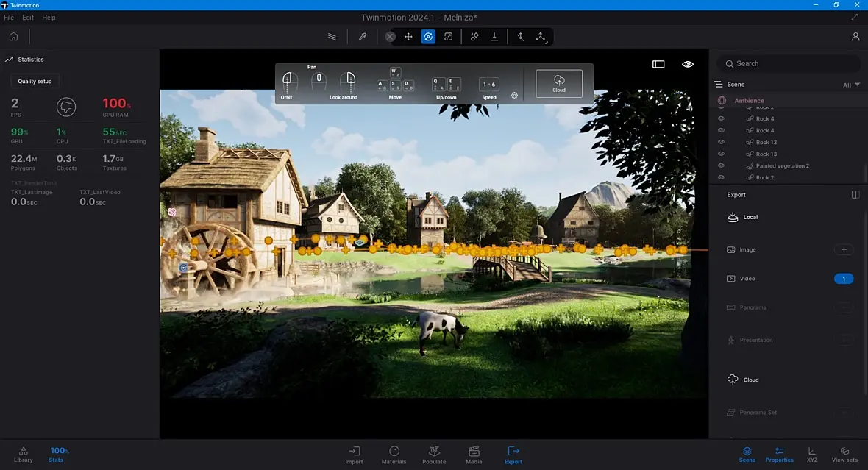The width and height of the screenshot is (868, 470).
Task: Open the File menu
Action: (9, 18)
